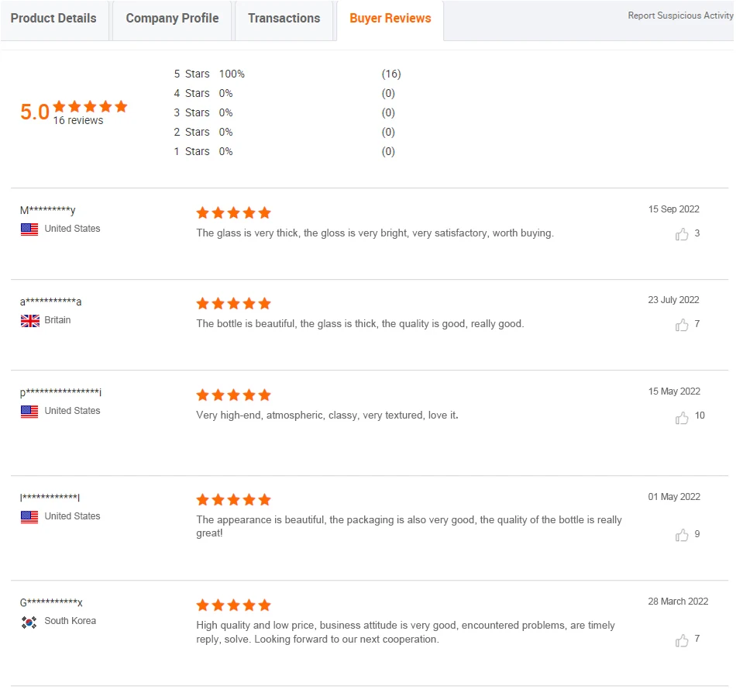The height and width of the screenshot is (700, 736).
Task: Select the Buyer Reviews tab
Action: coord(390,19)
